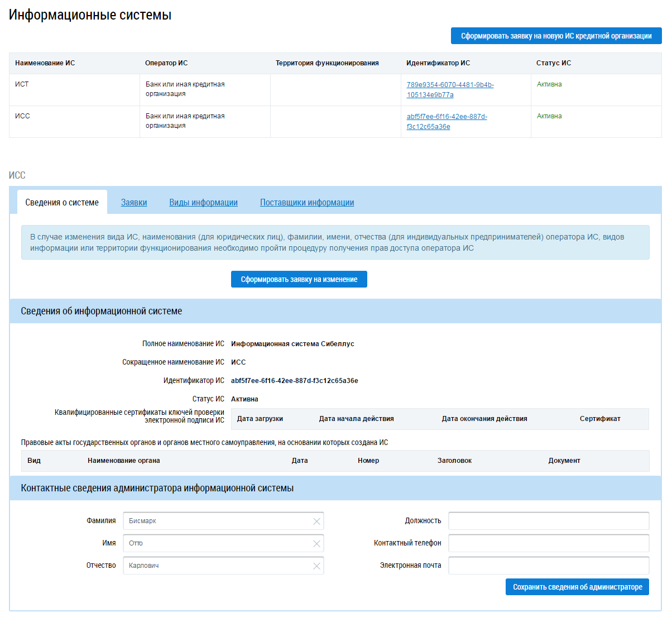Image resolution: width=672 pixels, height=622 pixels.
Task: Save admin info with Сохранить сведения об администраторе
Action: coord(577,587)
